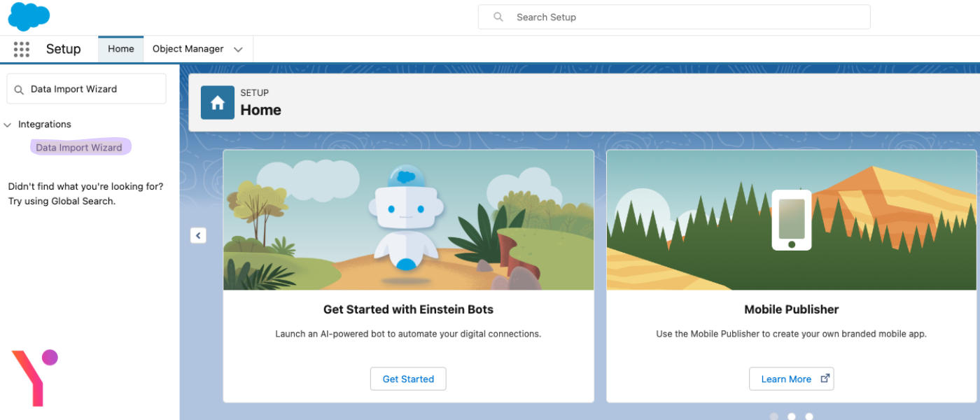The width and height of the screenshot is (980, 420).
Task: Click the second carousel indicator dot
Action: [x=791, y=416]
